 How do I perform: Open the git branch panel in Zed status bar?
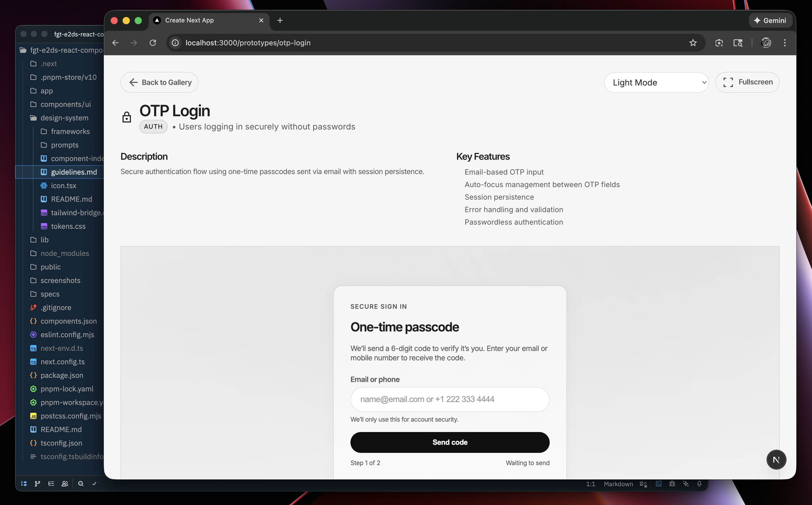(x=37, y=484)
